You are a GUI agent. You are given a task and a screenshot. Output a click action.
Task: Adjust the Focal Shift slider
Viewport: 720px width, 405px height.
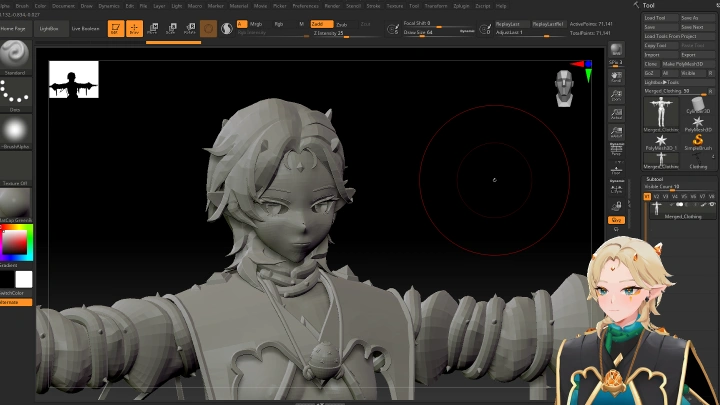pyautogui.click(x=439, y=23)
